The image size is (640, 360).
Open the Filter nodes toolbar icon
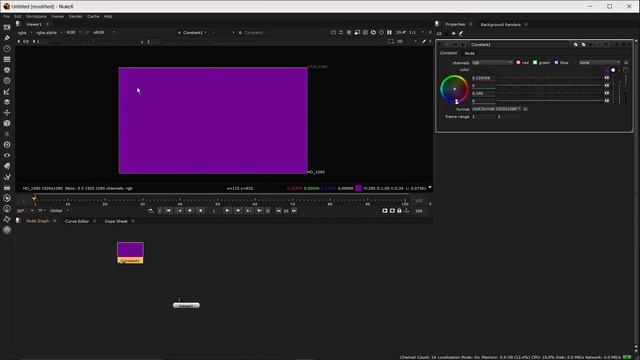(x=7, y=80)
